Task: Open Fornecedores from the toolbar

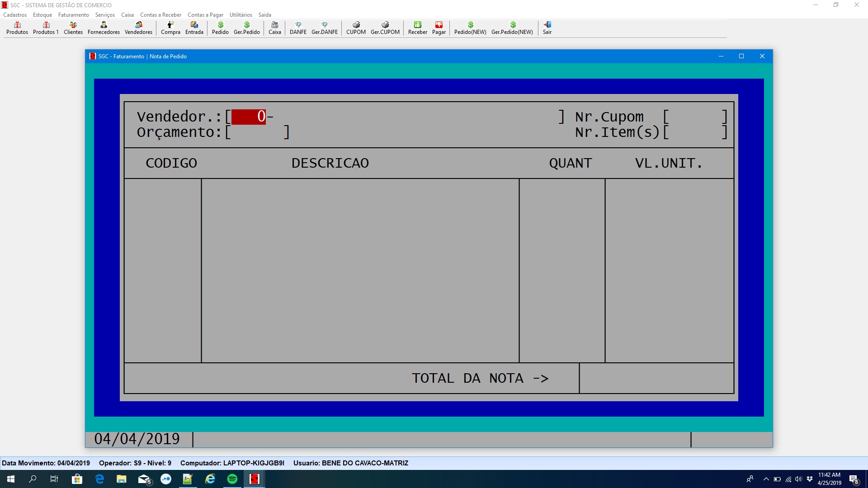Action: [104, 28]
